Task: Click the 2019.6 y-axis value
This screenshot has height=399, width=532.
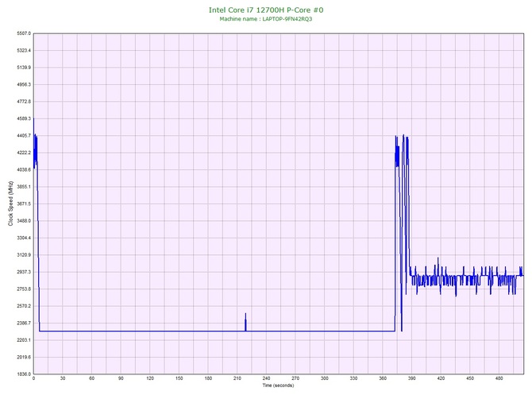Action: [24, 357]
